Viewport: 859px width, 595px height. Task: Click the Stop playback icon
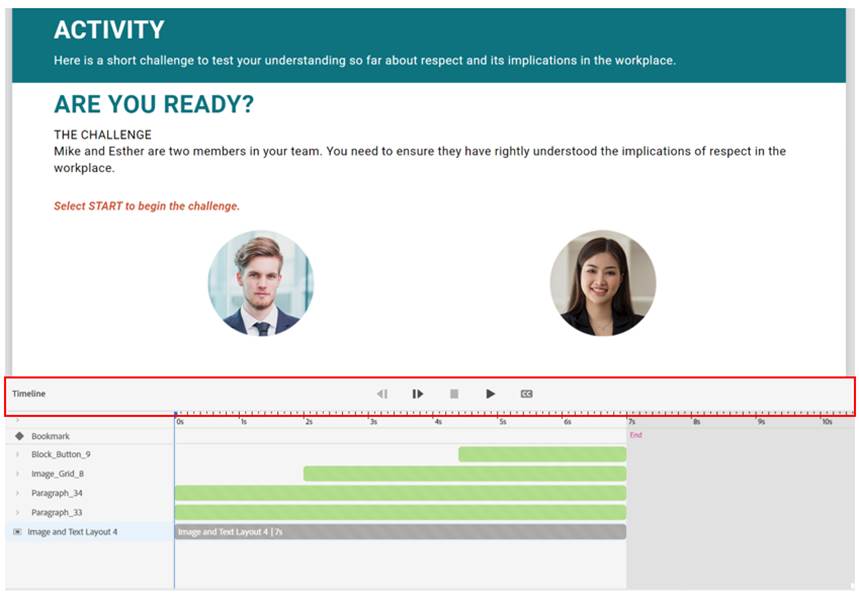point(454,394)
